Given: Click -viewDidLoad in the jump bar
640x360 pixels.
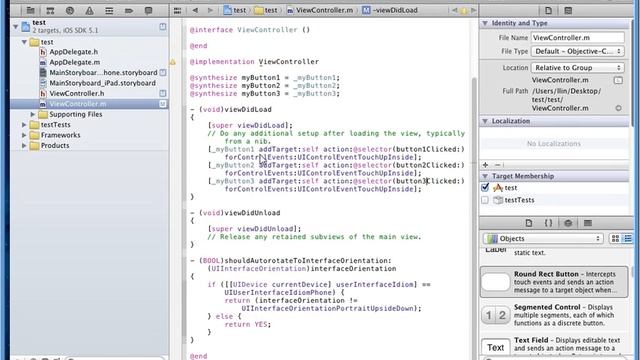Looking at the screenshot, I should (x=390, y=10).
